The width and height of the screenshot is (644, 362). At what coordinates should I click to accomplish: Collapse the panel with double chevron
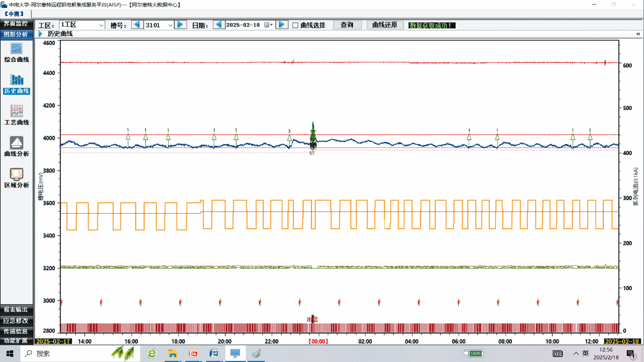(x=638, y=34)
